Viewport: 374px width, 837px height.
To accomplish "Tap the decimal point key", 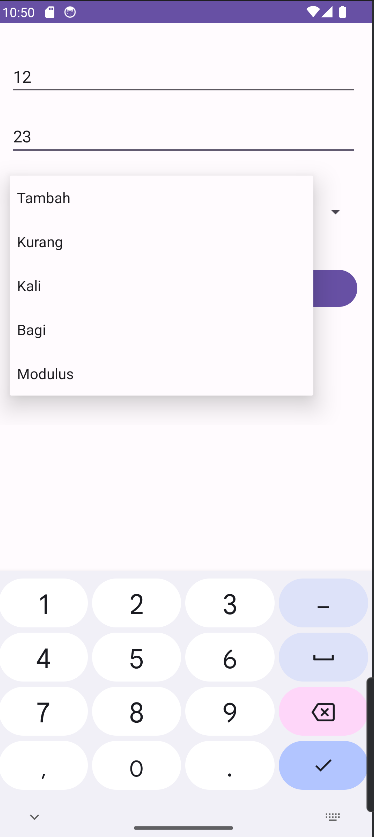I will [x=230, y=765].
